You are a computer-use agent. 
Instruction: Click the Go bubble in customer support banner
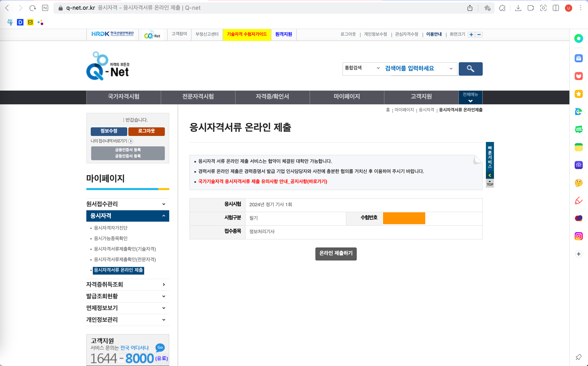pyautogui.click(x=160, y=347)
